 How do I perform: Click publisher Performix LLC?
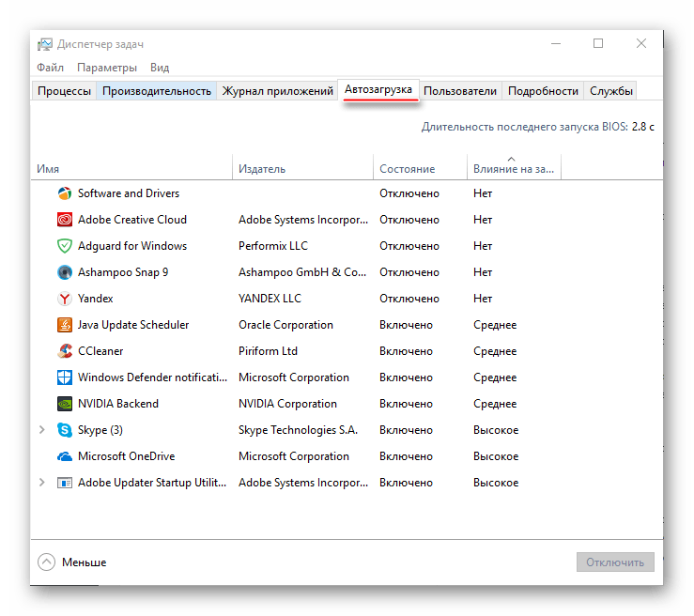click(x=273, y=246)
